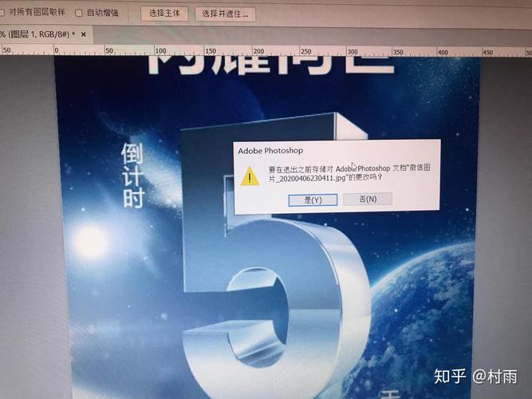Screen dimensions: 532x399
Task: Toggle the 自动增强 checkbox
Action: (x=79, y=13)
